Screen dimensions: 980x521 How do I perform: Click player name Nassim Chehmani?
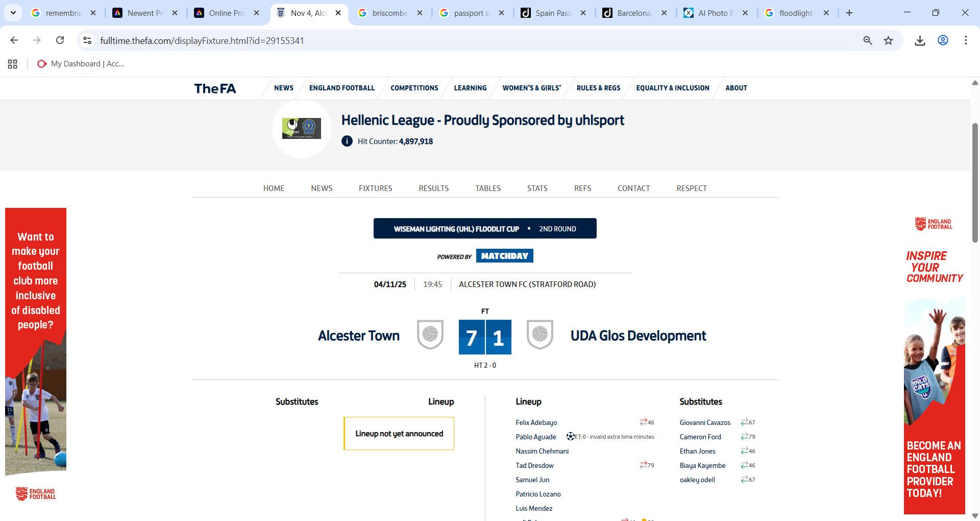[542, 451]
